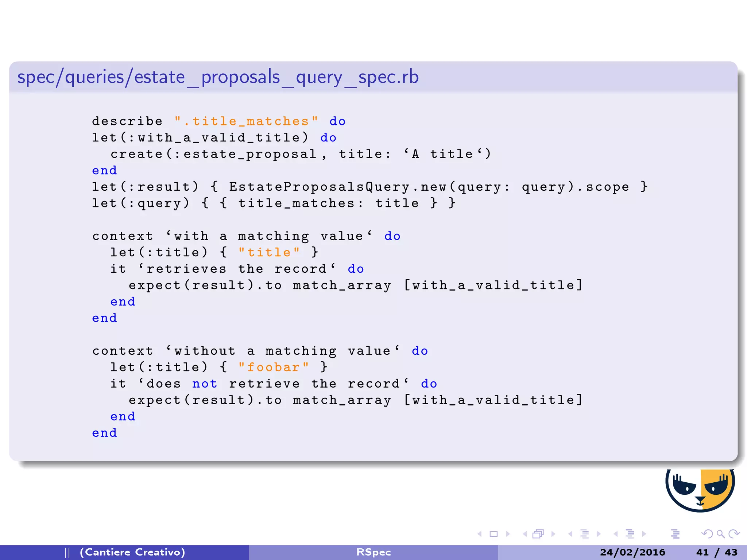Screen dimensions: 747x560
Task: Click the page counter '41 / 43'
Action: click(717, 552)
